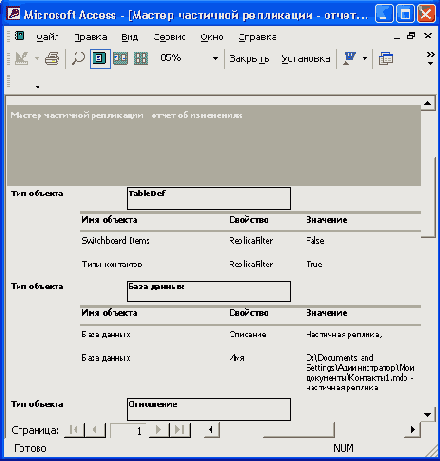The height and width of the screenshot is (461, 440).
Task: Click the Office Links Word icon
Action: coord(349,59)
